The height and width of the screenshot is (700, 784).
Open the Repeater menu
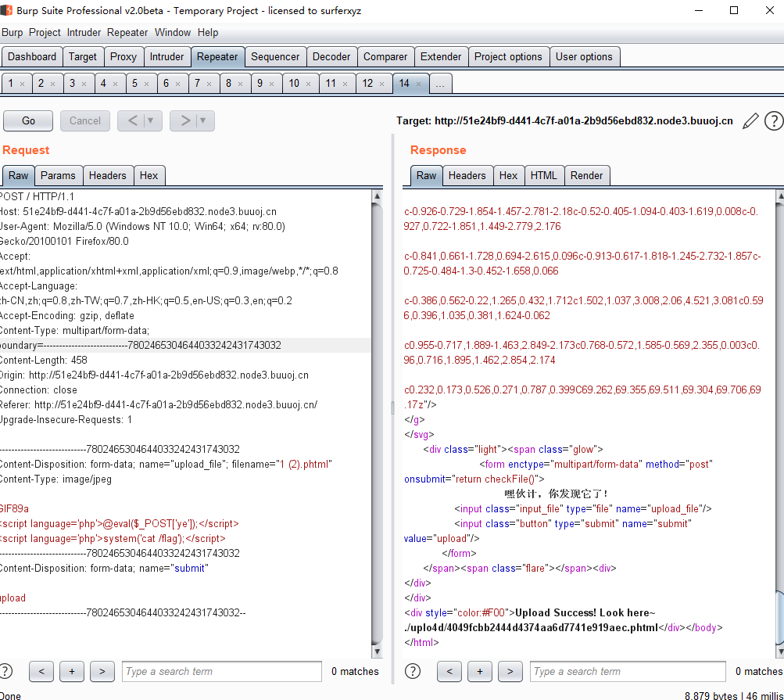coord(127,33)
